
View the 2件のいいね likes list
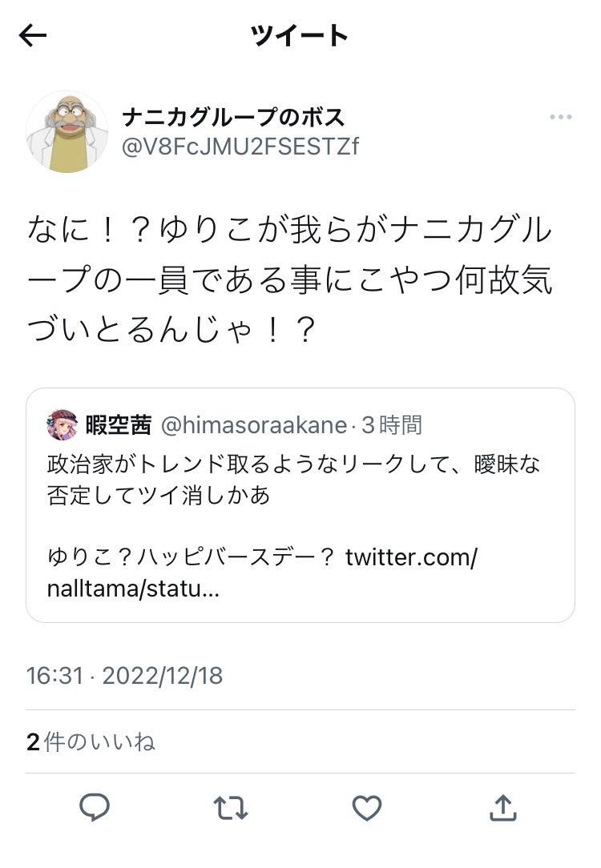point(91,742)
